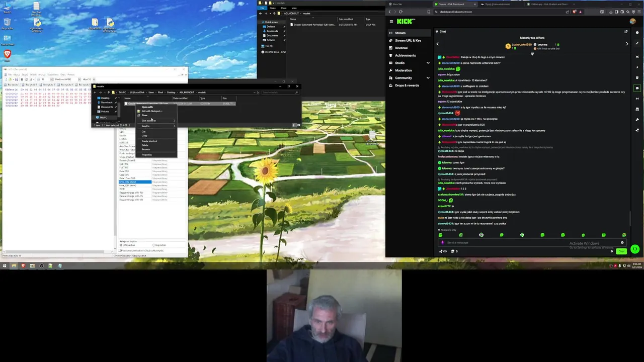Select Big endian radio button
The height and width of the screenshot is (362, 644).
coord(153,245)
